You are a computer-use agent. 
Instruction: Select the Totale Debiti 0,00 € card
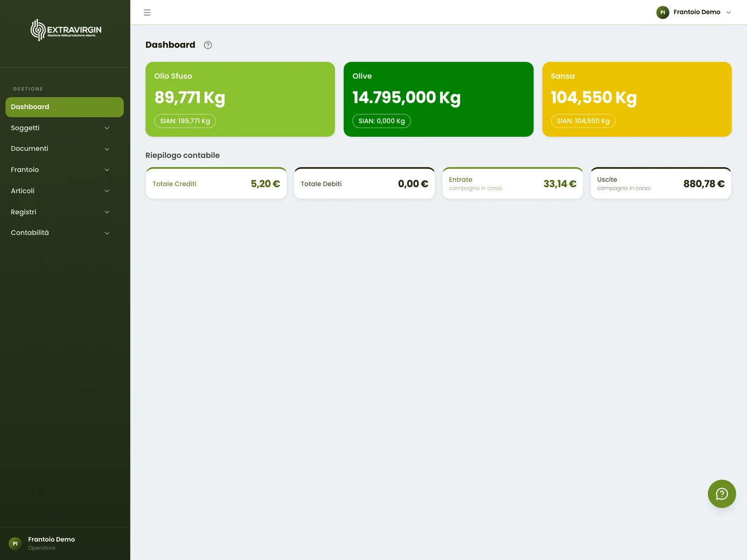pos(364,183)
